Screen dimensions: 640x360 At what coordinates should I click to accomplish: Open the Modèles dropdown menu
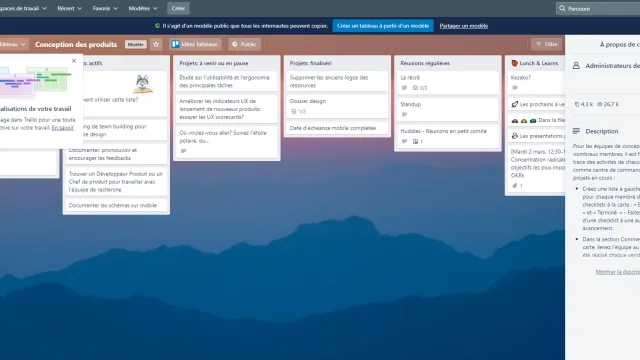coord(143,8)
